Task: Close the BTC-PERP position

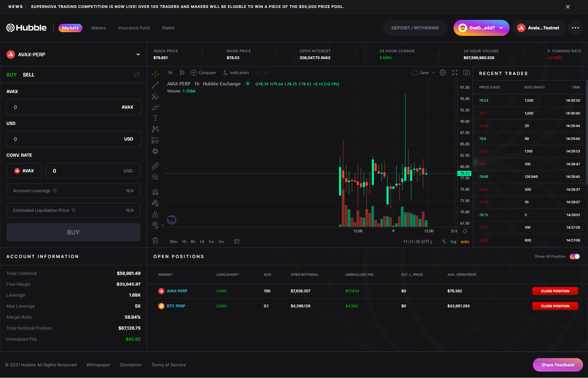Action: pyautogui.click(x=555, y=306)
